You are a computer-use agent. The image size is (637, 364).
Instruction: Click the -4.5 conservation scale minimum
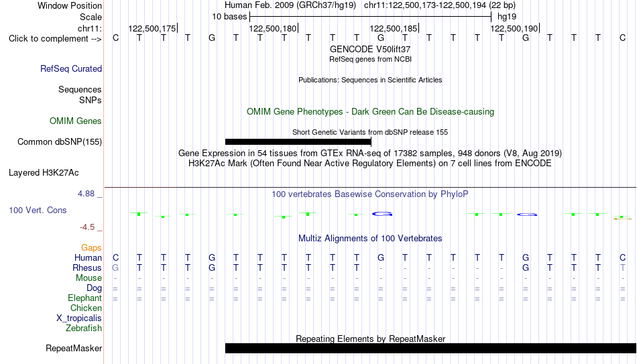pos(87,227)
